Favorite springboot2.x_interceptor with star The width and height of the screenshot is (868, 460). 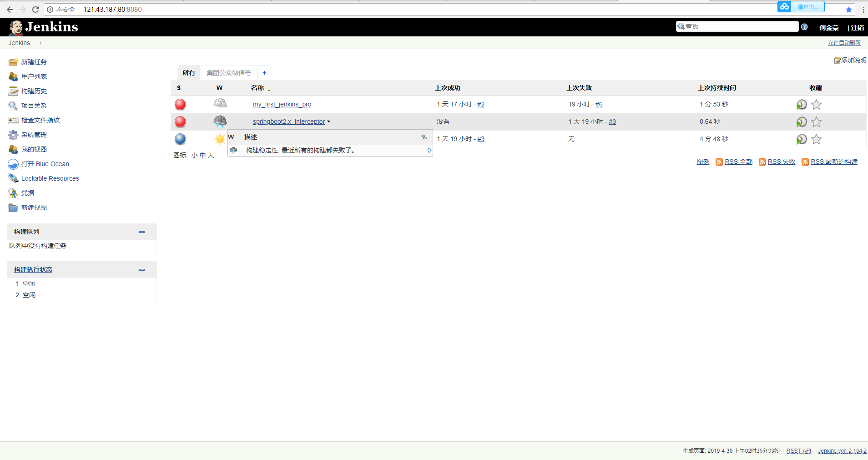(817, 122)
